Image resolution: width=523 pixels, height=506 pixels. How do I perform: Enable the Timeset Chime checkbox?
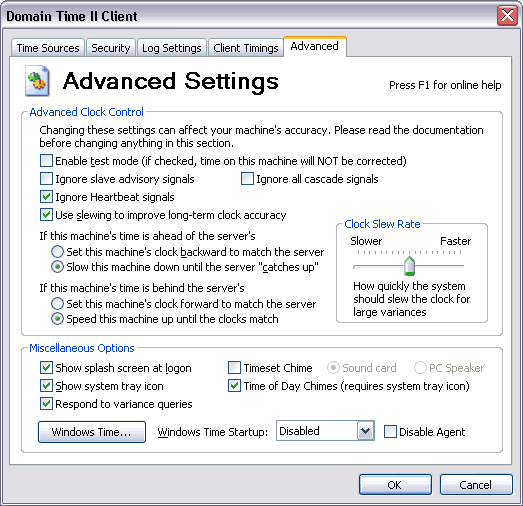click(x=234, y=368)
